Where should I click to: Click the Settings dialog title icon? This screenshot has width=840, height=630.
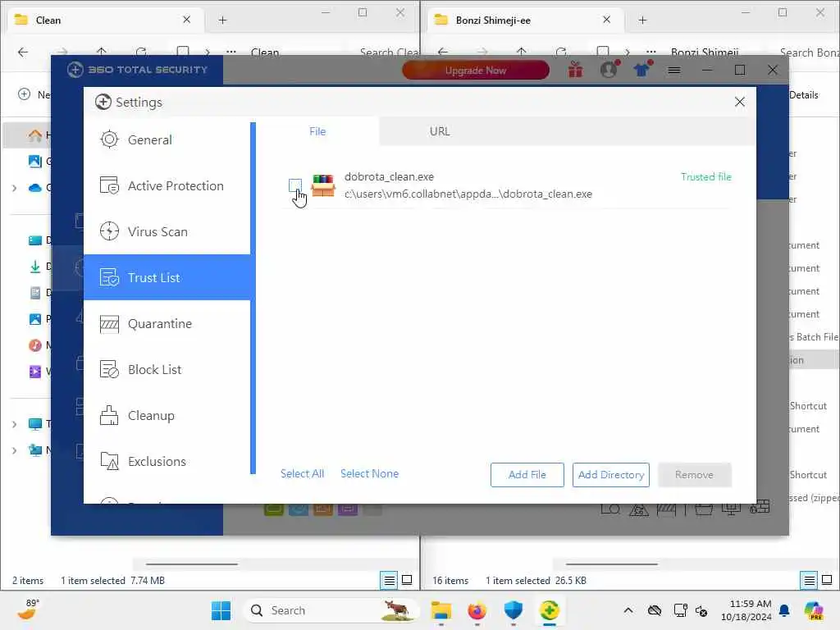coord(103,102)
